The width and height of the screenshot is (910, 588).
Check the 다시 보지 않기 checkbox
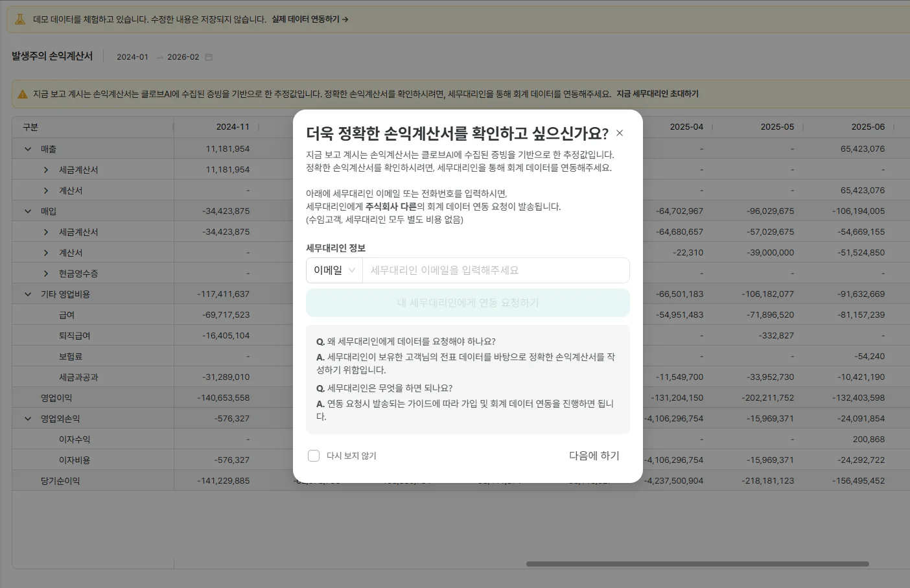coord(314,456)
